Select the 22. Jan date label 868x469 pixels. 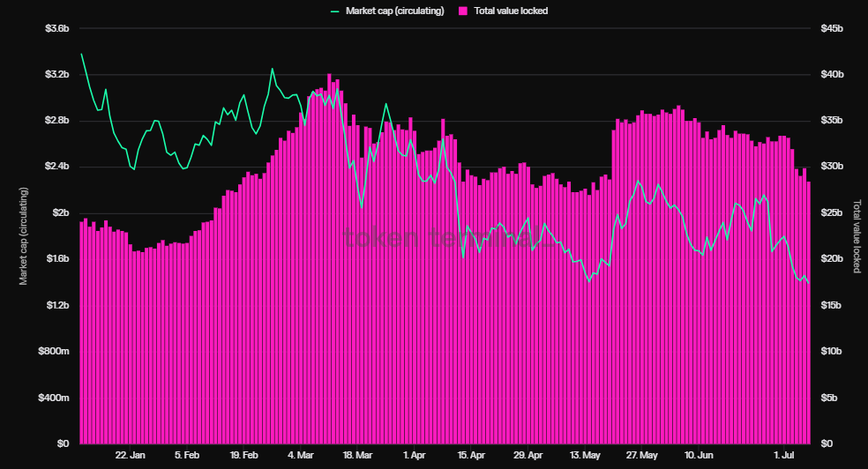click(x=130, y=455)
